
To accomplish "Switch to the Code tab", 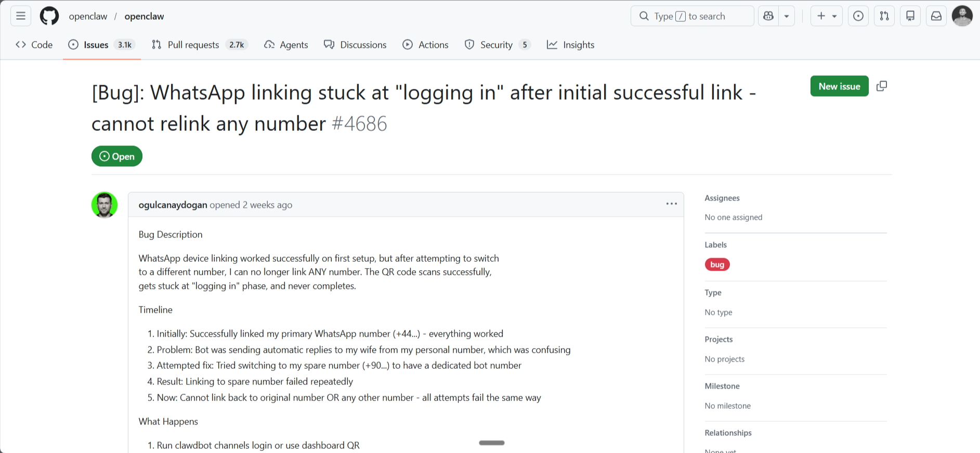I will click(34, 45).
